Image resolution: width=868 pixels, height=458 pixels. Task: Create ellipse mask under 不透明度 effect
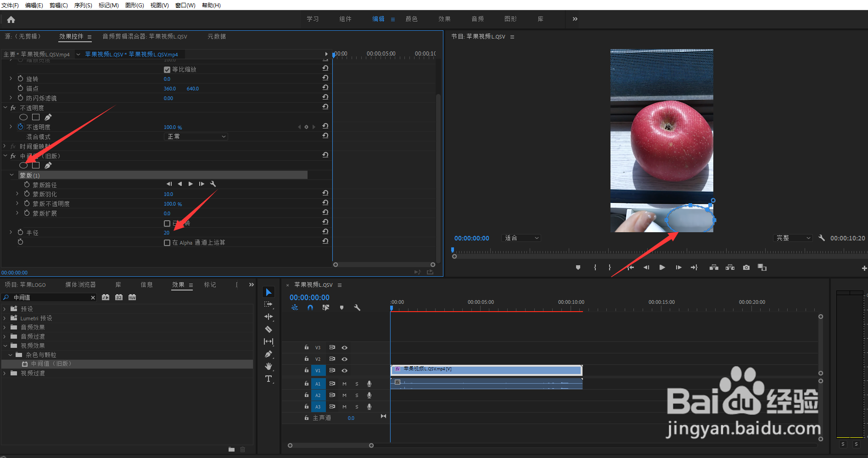click(23, 117)
